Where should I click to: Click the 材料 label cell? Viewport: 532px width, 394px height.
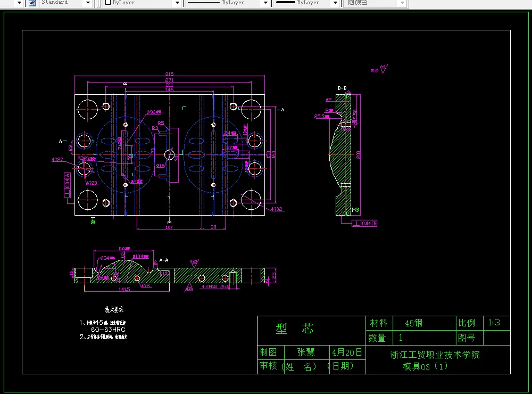(x=379, y=323)
